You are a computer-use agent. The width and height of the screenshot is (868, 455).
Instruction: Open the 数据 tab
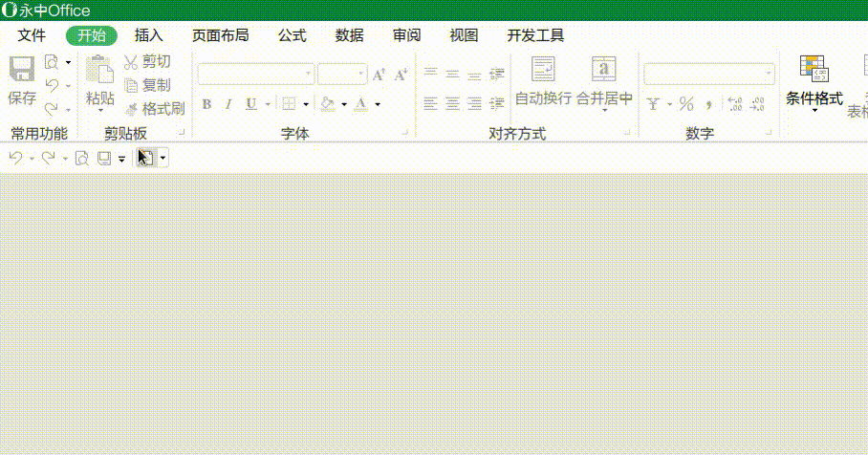[349, 35]
